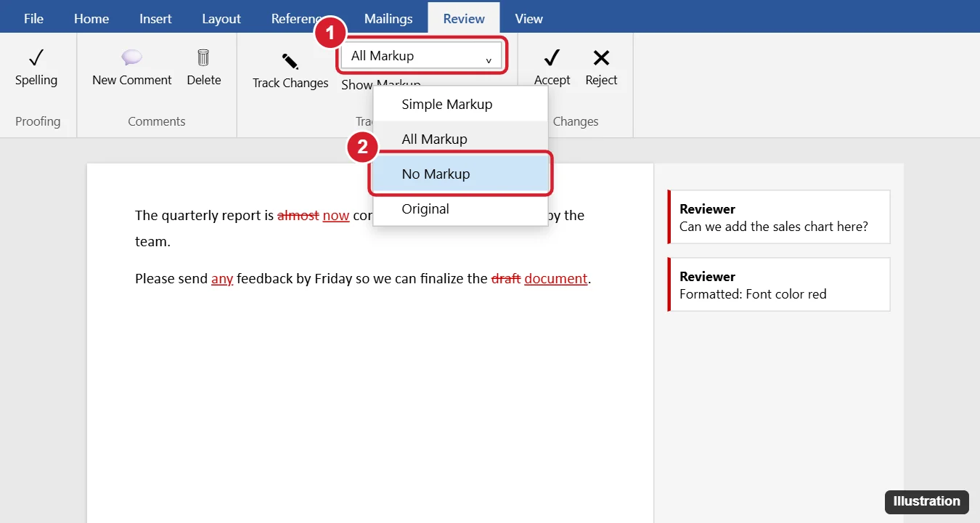Click the word "team." in the first paragraph
980x523 pixels.
point(152,242)
